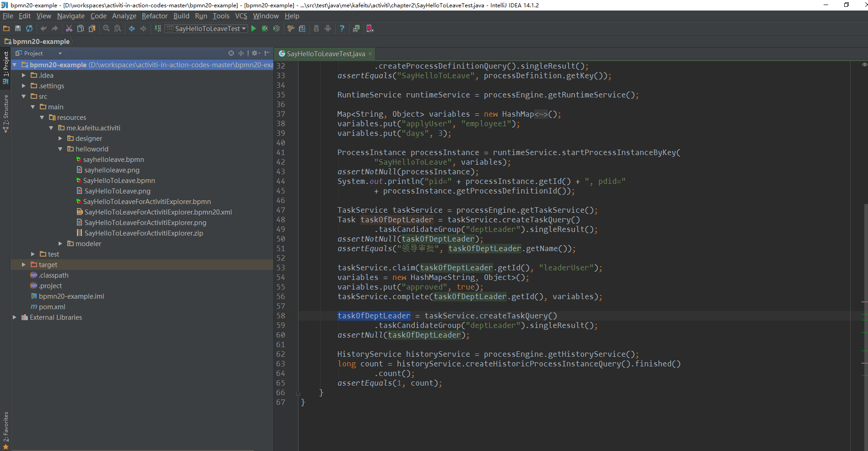Click the Save All floppy icon
Screen dimensions: 868x451
pos(18,28)
